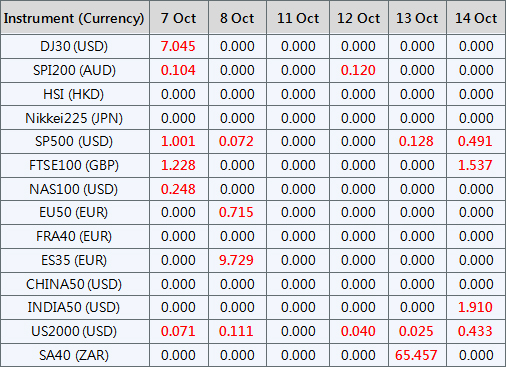Select the 7 Oct column header
This screenshot has width=506, height=367.
pos(178,18)
